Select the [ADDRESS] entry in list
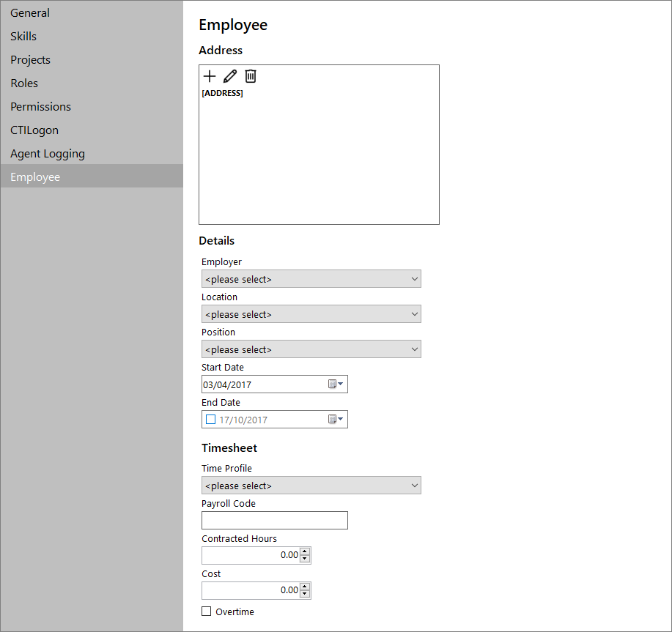The image size is (672, 632). 223,93
